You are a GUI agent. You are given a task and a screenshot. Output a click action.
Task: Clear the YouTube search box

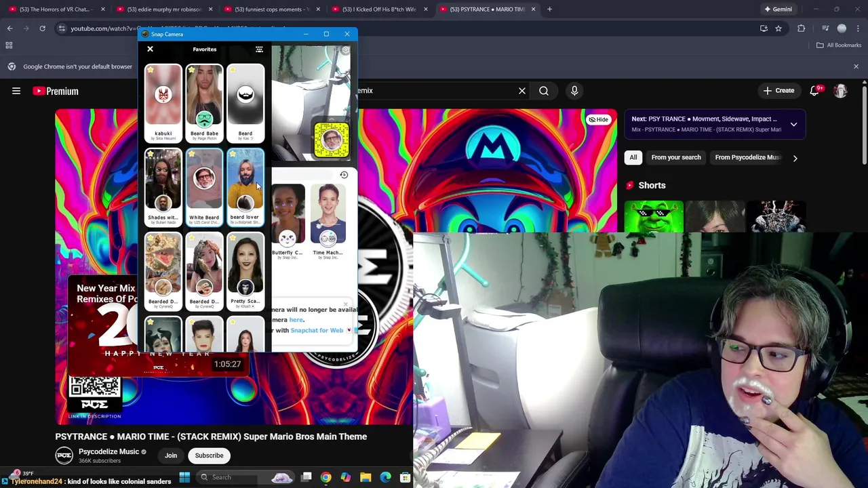522,91
